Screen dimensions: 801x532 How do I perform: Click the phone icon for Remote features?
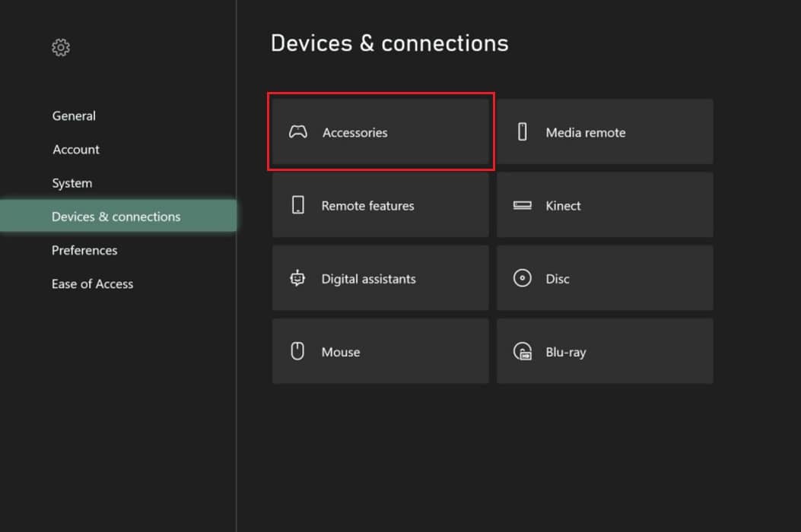299,205
